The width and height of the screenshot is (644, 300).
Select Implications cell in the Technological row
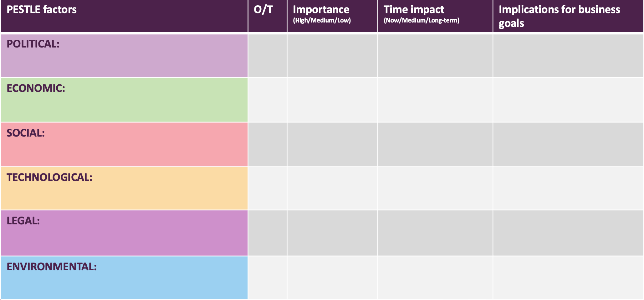pyautogui.click(x=568, y=188)
